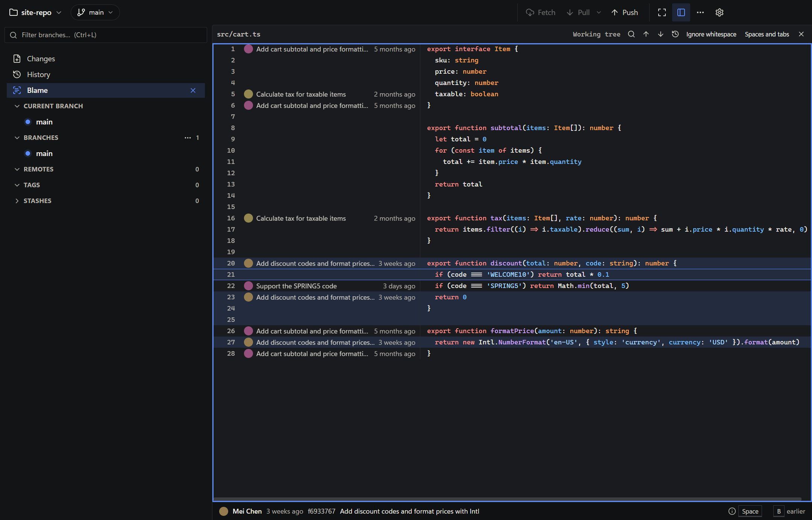Select 'Support the SPRING5 code' blame entry
Viewport: 812px width, 520px height.
[x=296, y=286]
